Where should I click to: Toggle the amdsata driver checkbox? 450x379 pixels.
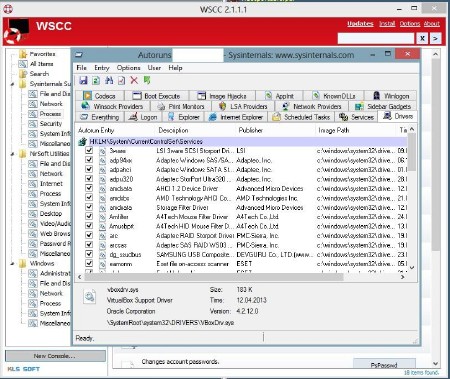tap(89, 188)
